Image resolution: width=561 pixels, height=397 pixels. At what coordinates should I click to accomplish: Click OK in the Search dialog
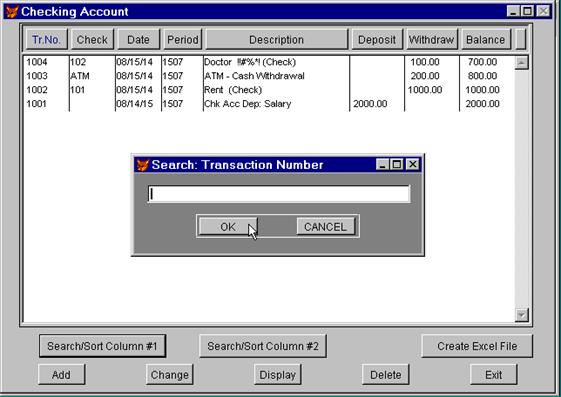point(228,227)
